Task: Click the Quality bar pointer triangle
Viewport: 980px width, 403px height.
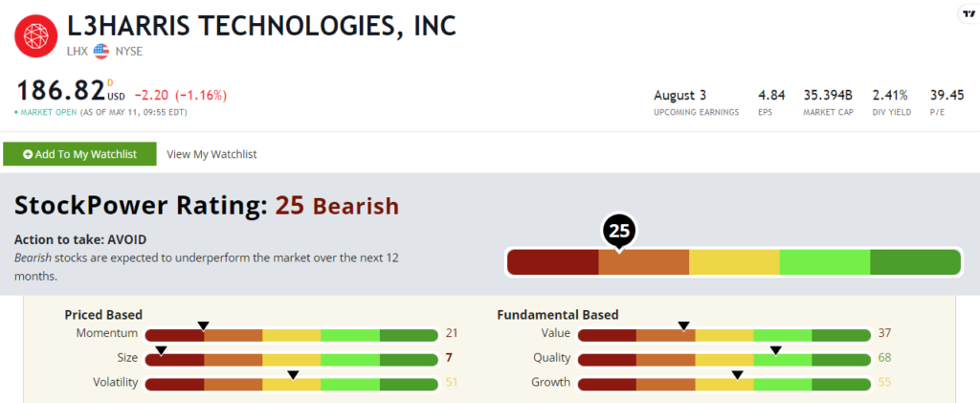Action: [775, 350]
